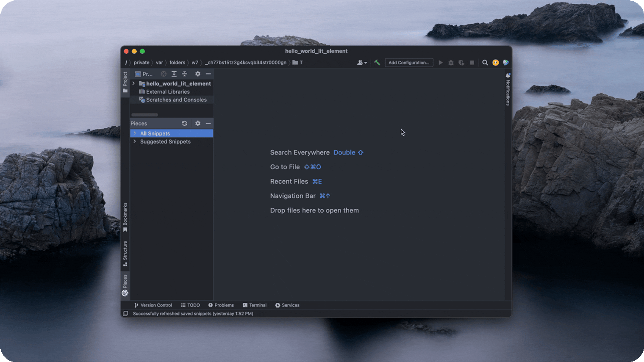The height and width of the screenshot is (362, 644).
Task: Click the status message about refreshed snippets
Action: [193, 314]
